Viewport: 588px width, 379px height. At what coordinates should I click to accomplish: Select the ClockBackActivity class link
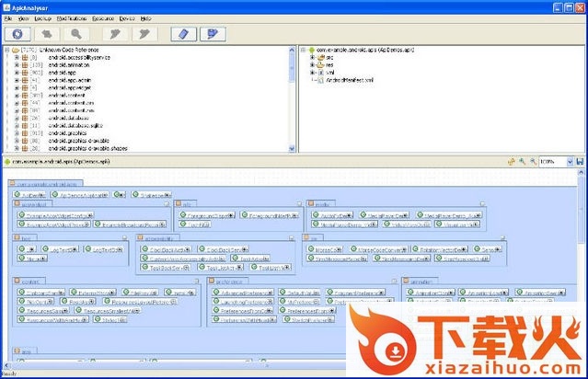point(167,249)
